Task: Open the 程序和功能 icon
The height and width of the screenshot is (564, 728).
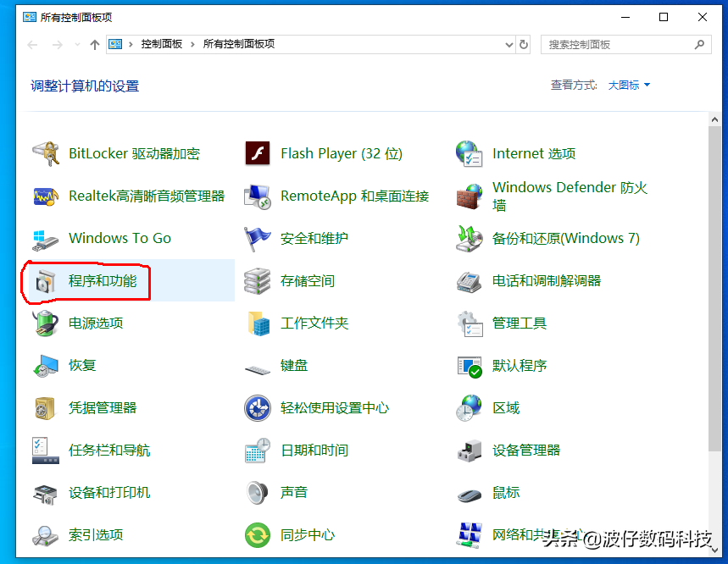Action: pos(46,281)
